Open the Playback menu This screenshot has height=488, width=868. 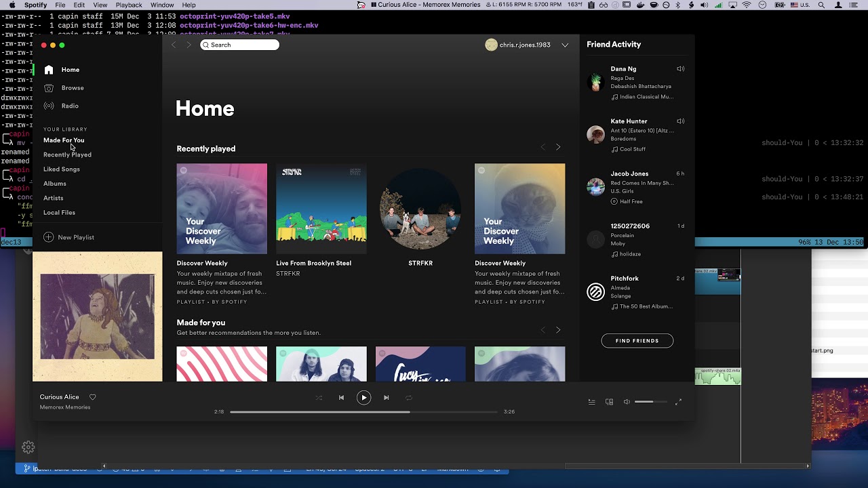[129, 5]
